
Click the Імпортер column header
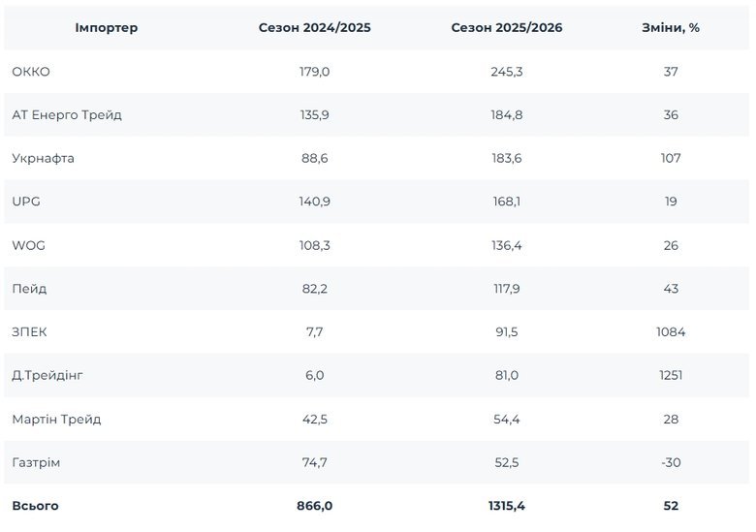(107, 28)
